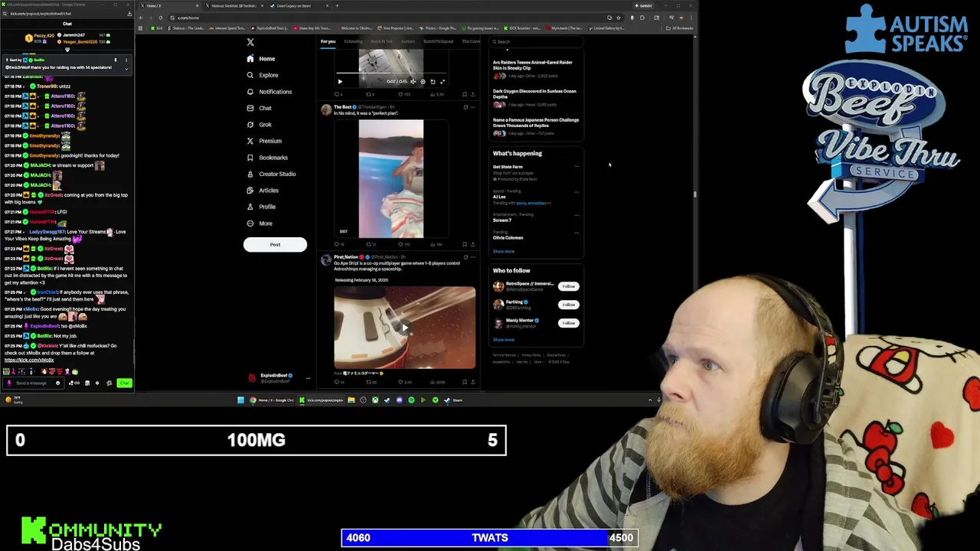Bookmark Pirat_Nation's Go Ape Ship post
This screenshot has height=551, width=980.
coord(464,381)
